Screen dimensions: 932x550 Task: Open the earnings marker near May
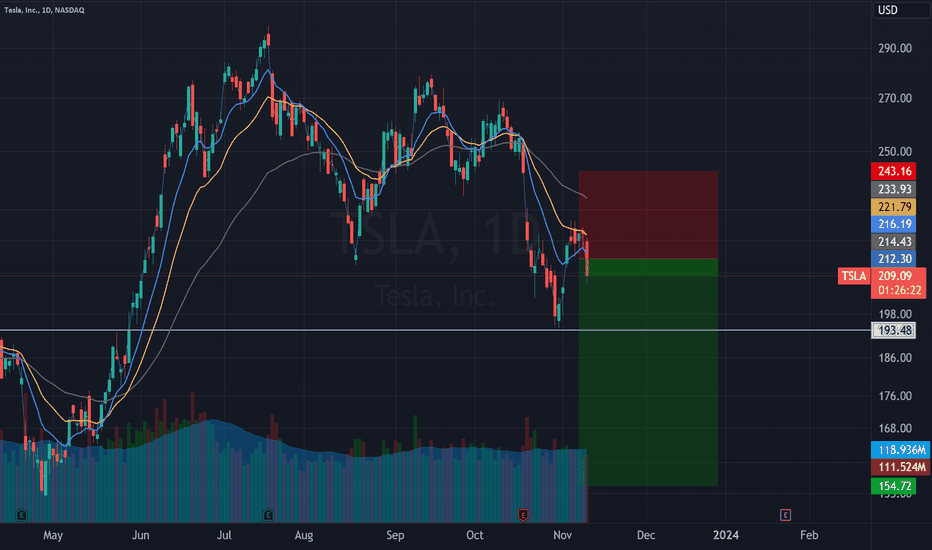(21, 515)
